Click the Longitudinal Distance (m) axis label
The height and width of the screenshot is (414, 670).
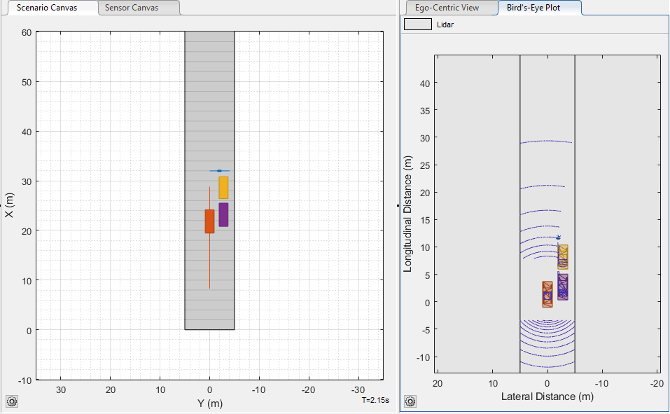(408, 214)
